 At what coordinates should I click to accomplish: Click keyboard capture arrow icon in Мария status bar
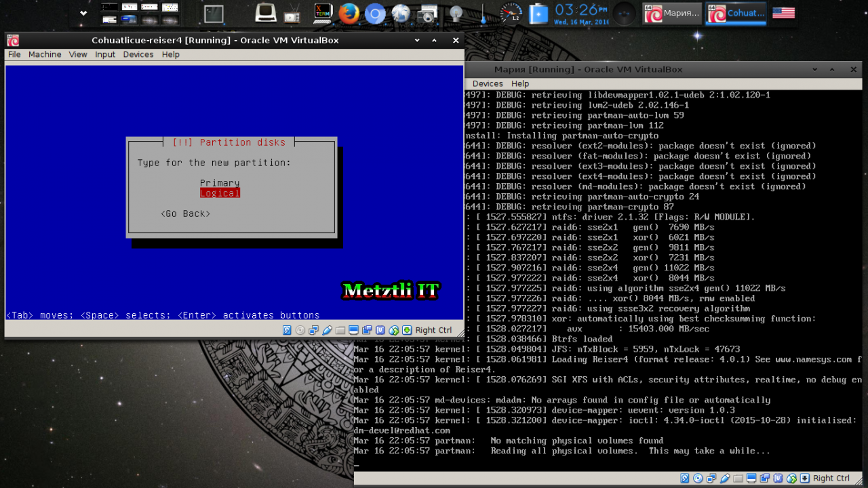click(805, 479)
